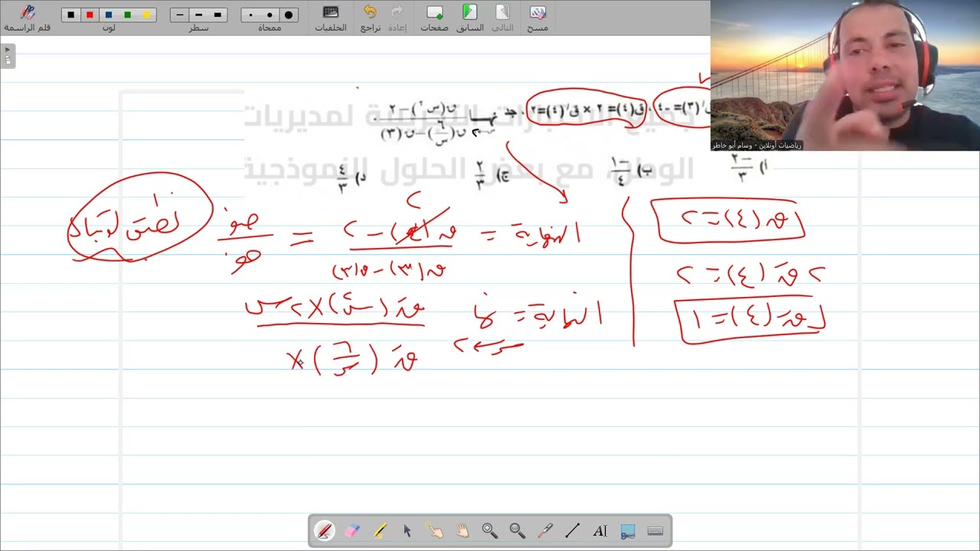Image resolution: width=980 pixels, height=551 pixels.
Task: Pick the red pen color
Action: point(90,15)
